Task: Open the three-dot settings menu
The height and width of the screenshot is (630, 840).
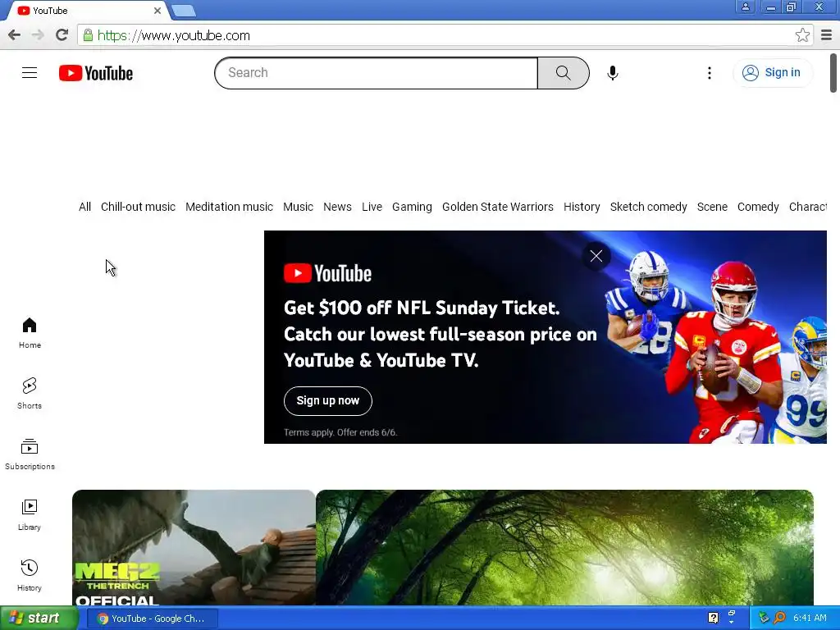Action: point(710,73)
